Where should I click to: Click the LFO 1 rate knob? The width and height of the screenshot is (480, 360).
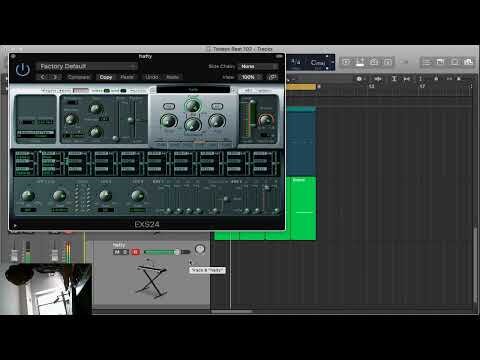59,196
